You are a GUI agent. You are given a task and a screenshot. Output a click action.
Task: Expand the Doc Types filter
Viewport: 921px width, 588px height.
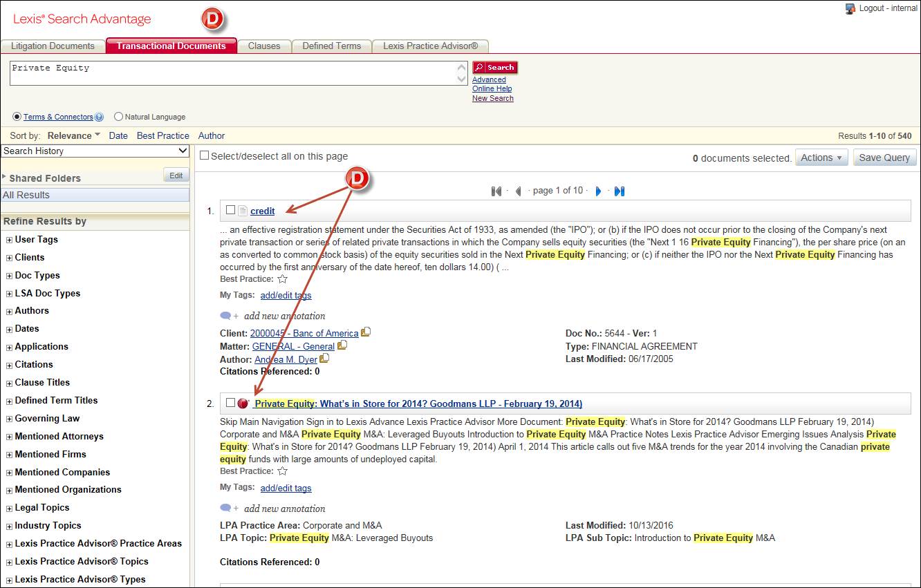[9, 276]
